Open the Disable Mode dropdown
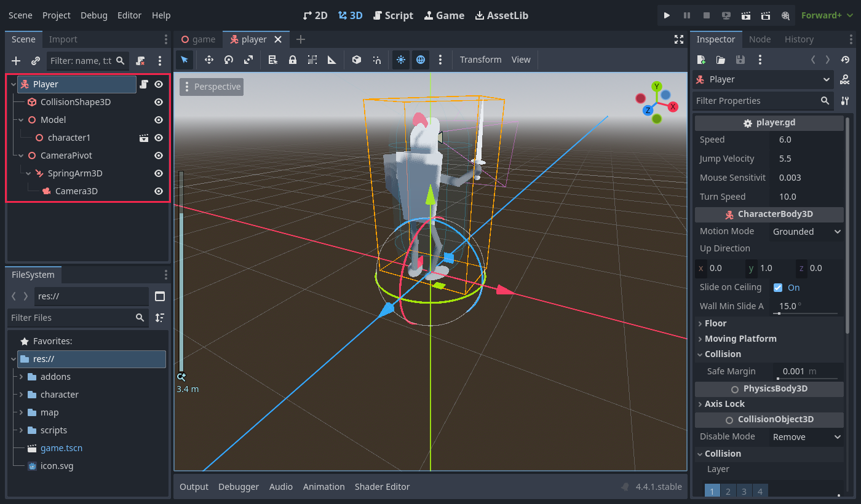Screen dimensions: 861x504 click(x=807, y=437)
